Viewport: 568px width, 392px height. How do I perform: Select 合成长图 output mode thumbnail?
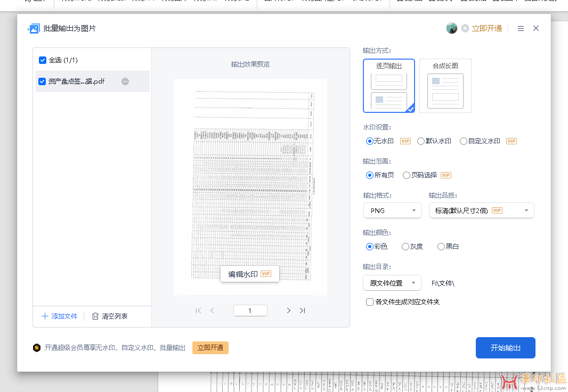445,86
